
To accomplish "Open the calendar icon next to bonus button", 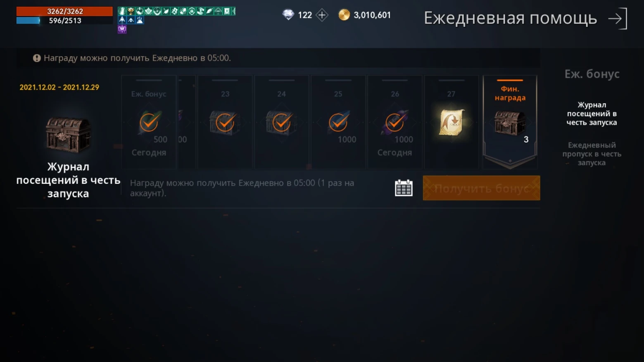I will (404, 188).
